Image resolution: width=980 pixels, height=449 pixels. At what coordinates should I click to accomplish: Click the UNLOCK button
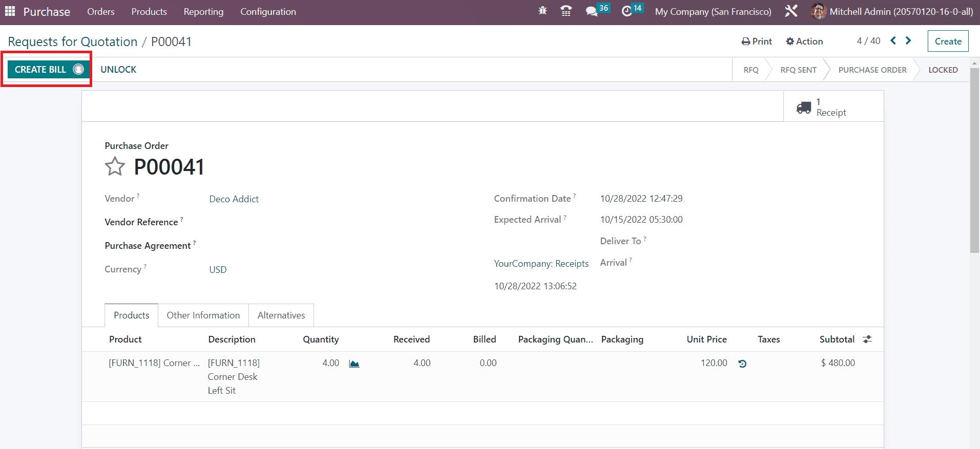[x=118, y=70]
